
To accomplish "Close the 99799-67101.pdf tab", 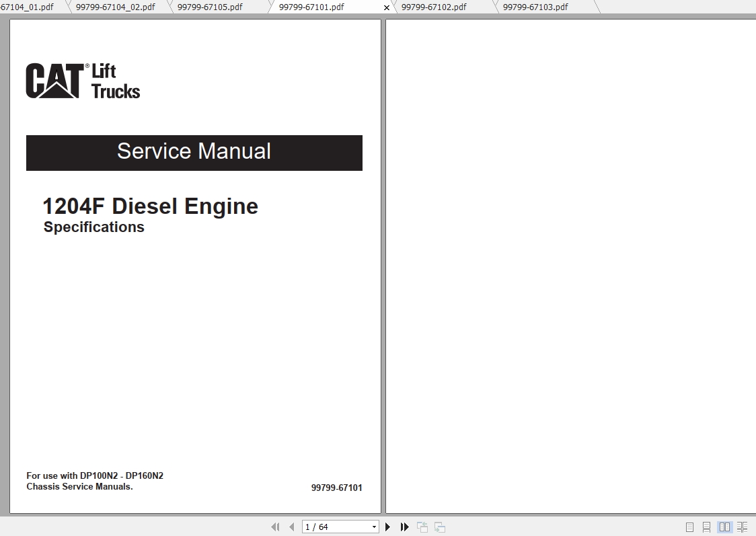I will tap(386, 7).
